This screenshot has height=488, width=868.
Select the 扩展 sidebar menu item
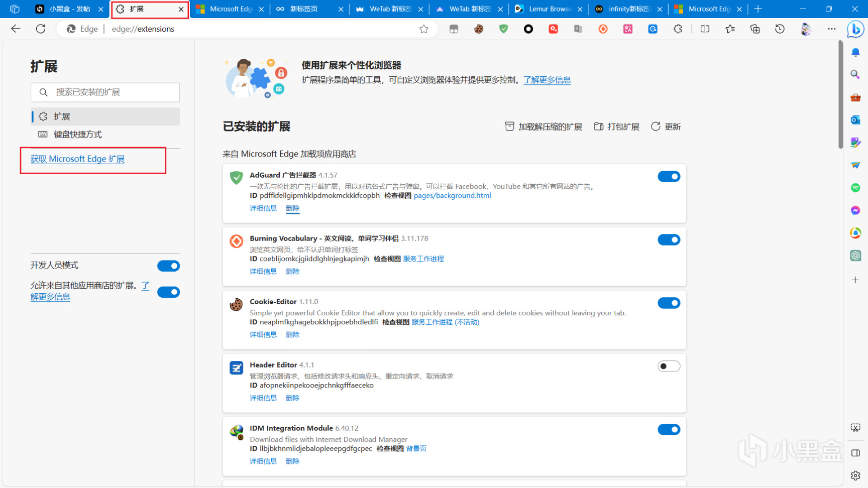[105, 116]
